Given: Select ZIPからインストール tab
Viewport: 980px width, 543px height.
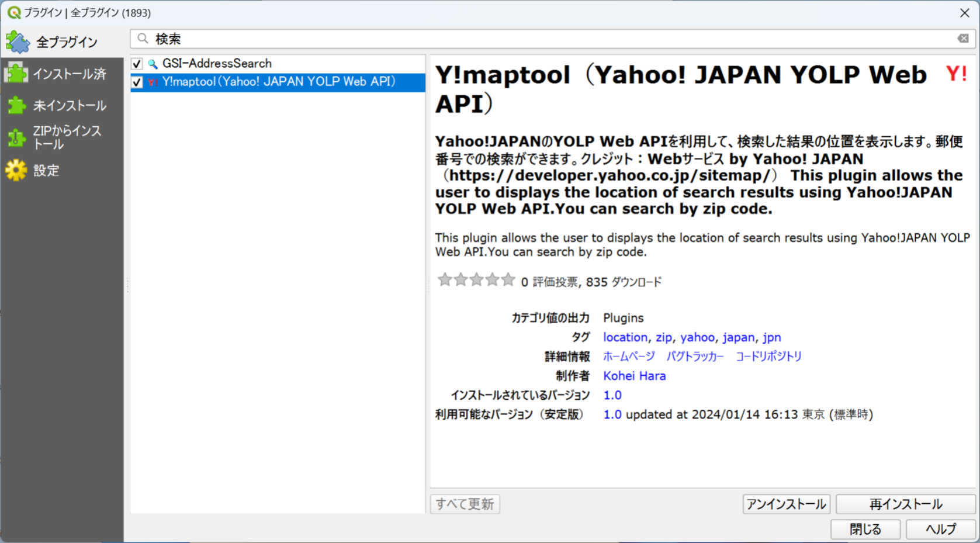Looking at the screenshot, I should coord(62,138).
